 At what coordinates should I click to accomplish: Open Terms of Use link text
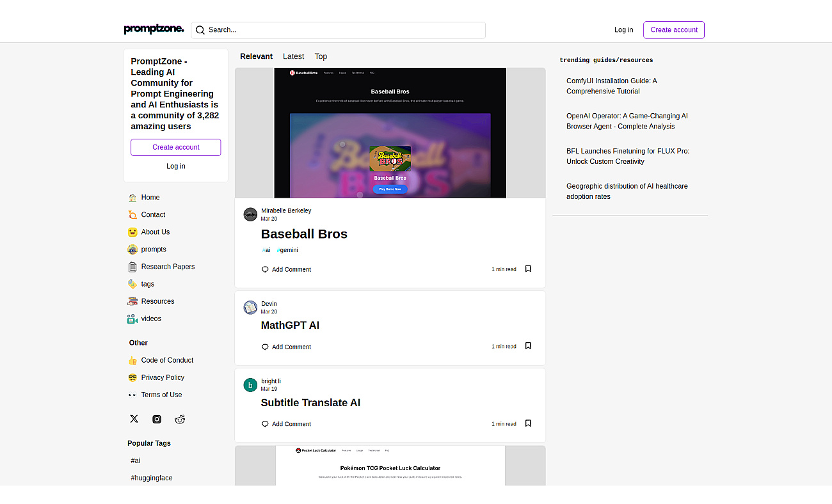click(x=161, y=395)
